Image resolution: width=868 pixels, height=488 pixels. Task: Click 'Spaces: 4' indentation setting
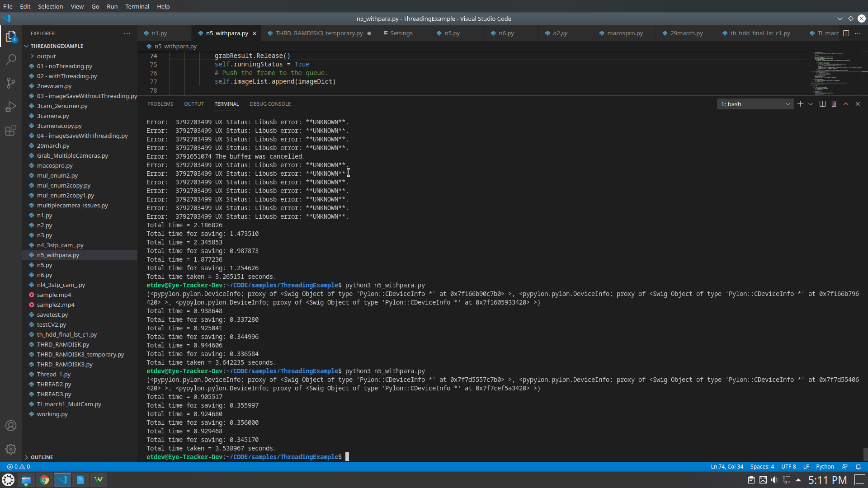[x=762, y=467]
